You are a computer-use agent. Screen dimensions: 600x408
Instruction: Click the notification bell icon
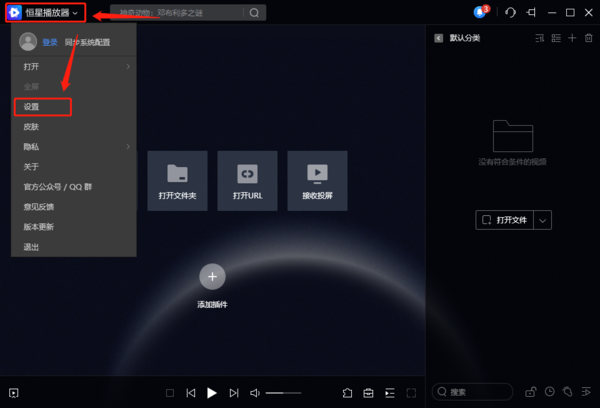[x=480, y=13]
